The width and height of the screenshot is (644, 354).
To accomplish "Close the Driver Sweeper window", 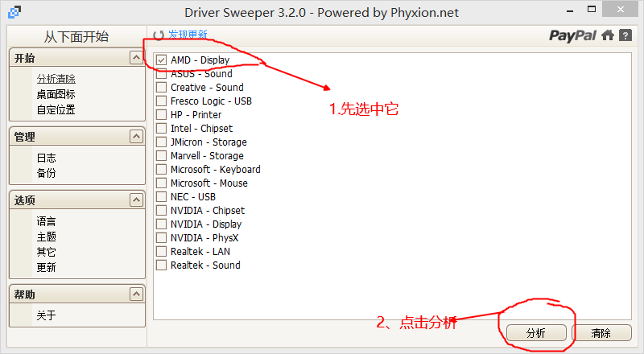I will (x=620, y=10).
